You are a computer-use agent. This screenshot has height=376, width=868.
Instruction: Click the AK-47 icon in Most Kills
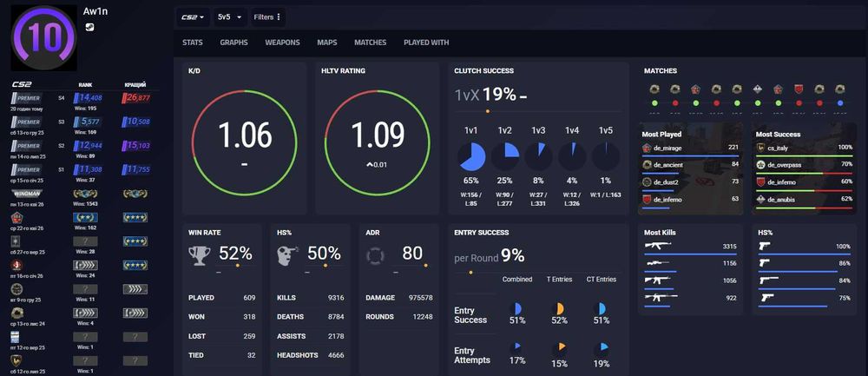click(658, 246)
